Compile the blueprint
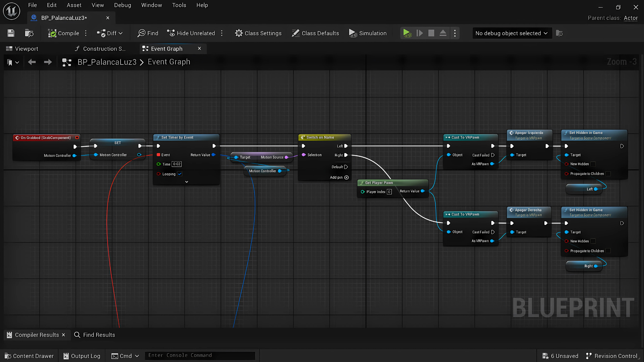 tap(63, 33)
